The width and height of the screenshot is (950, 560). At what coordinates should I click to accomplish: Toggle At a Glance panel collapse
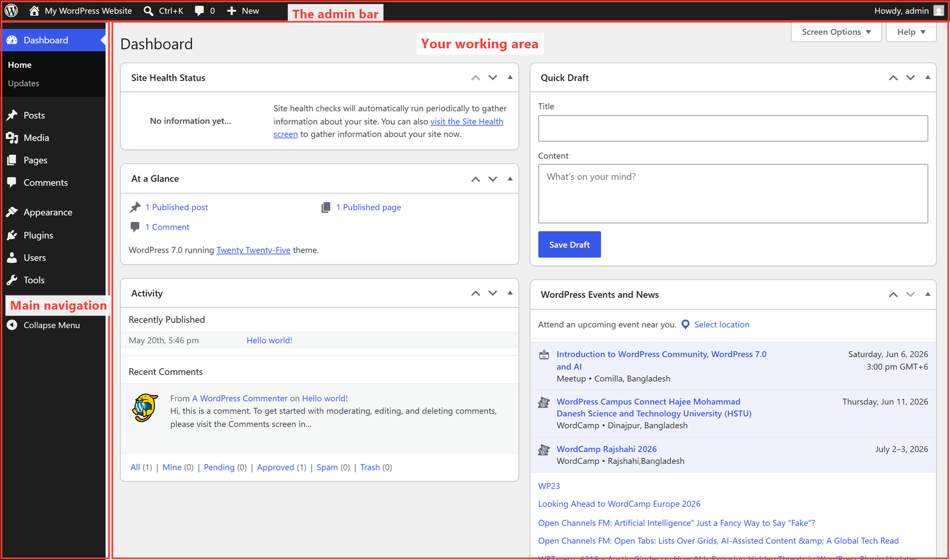pos(510,179)
